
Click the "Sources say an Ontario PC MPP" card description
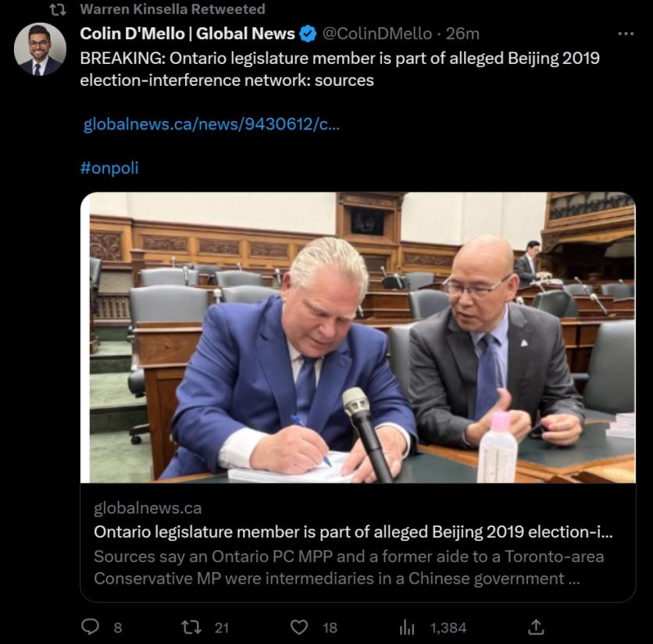click(348, 568)
